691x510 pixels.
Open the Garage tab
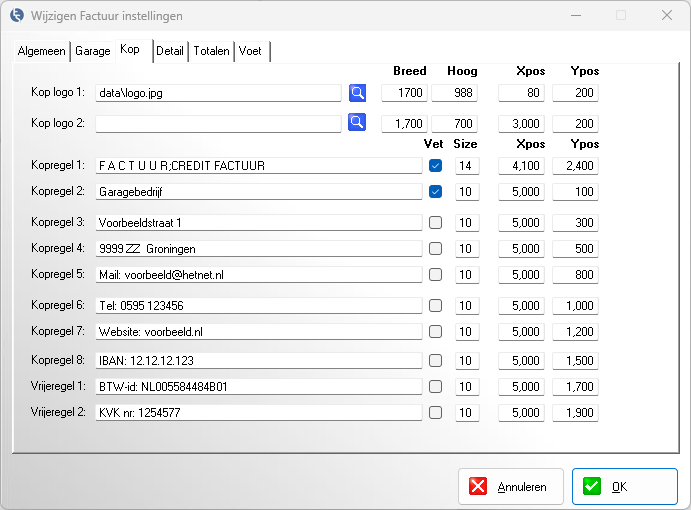click(x=93, y=51)
